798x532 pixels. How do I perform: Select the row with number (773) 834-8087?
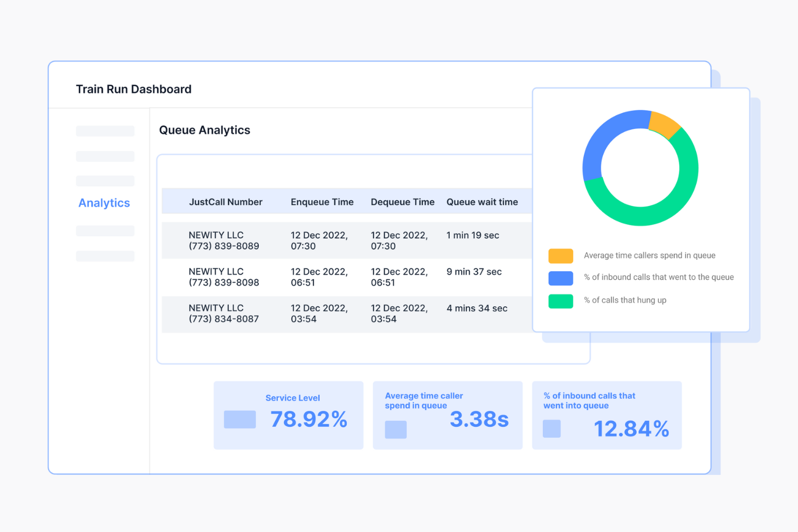click(x=347, y=314)
